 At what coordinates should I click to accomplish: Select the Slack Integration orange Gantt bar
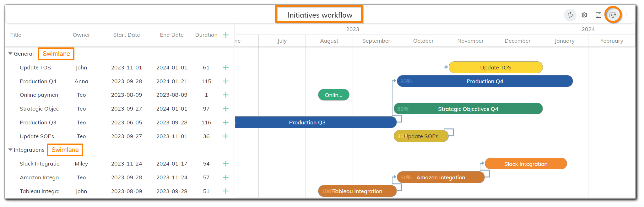coord(526,164)
